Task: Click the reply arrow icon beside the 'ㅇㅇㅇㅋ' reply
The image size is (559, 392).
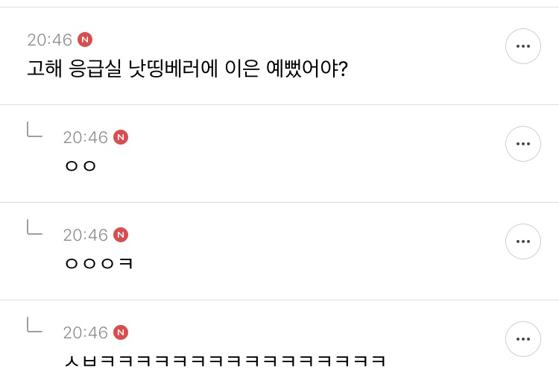Action: 34,227
